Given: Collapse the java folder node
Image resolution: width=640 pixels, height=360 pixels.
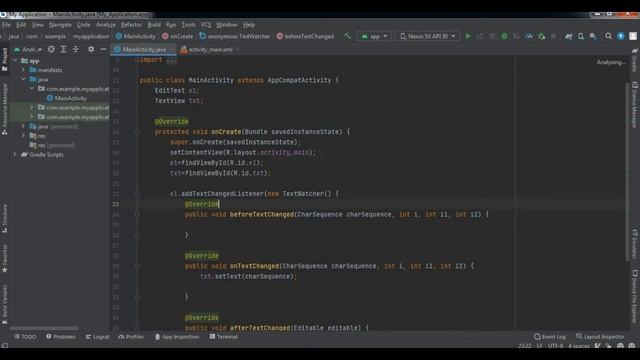Looking at the screenshot, I should pyautogui.click(x=23, y=79).
